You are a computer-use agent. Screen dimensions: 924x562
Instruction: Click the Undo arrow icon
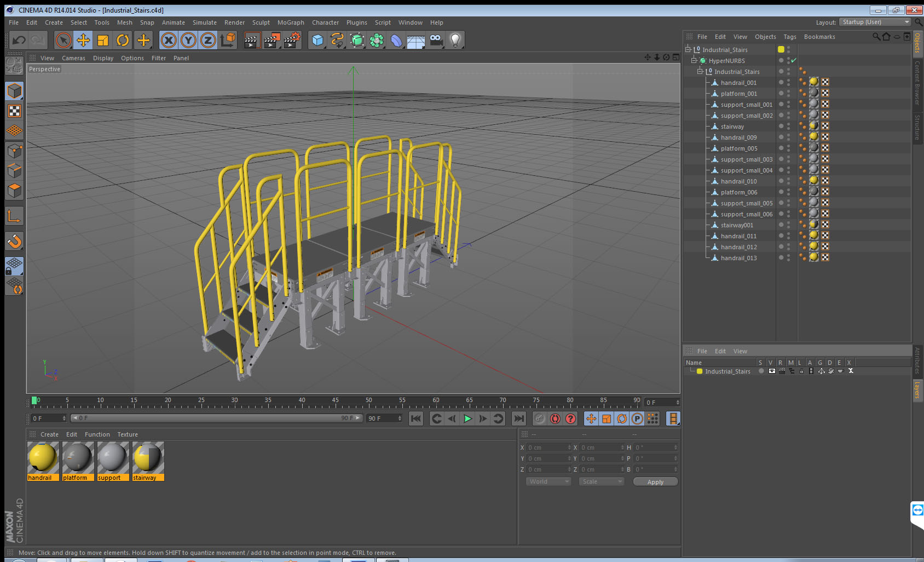[19, 40]
